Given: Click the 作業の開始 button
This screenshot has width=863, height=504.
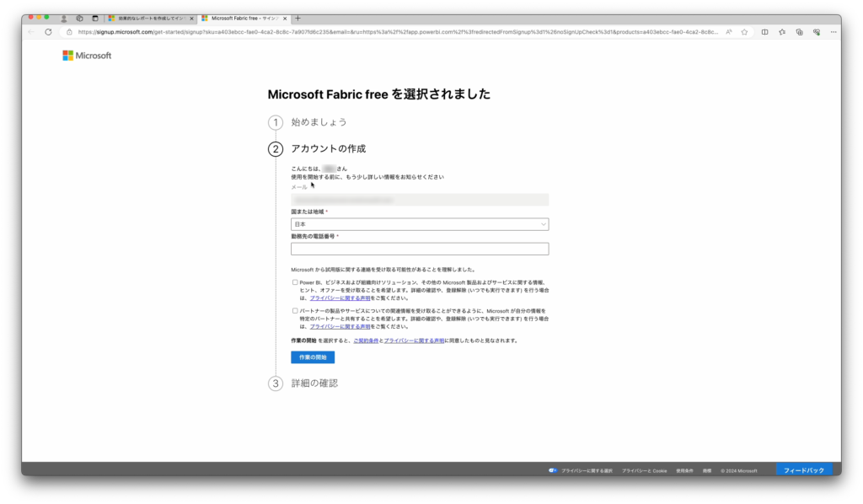Looking at the screenshot, I should [x=313, y=357].
